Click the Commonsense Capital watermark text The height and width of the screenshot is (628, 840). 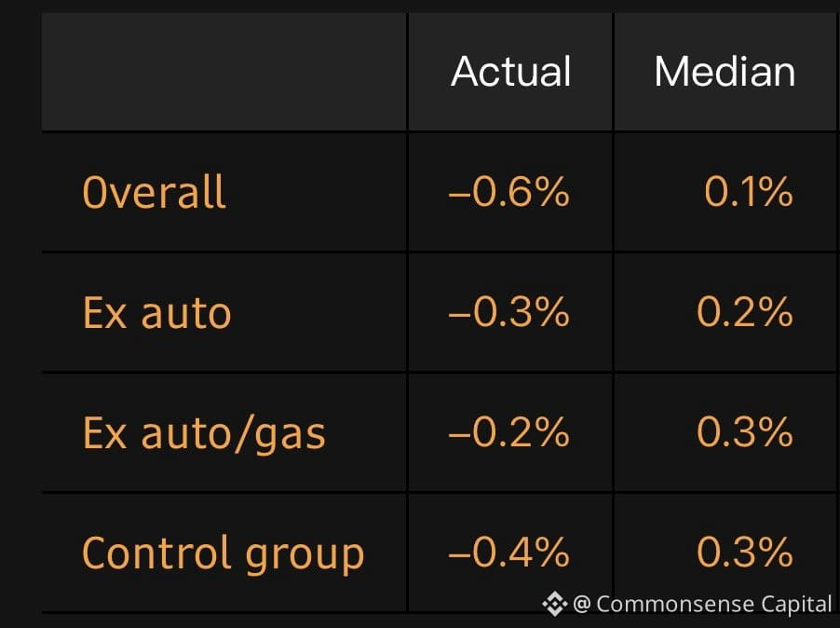[x=702, y=604]
